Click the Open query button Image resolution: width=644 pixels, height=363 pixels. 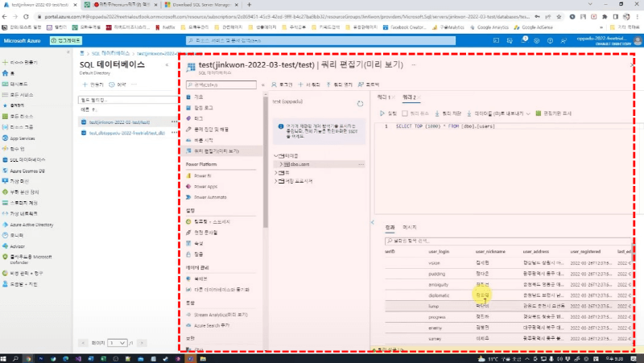tap(339, 85)
